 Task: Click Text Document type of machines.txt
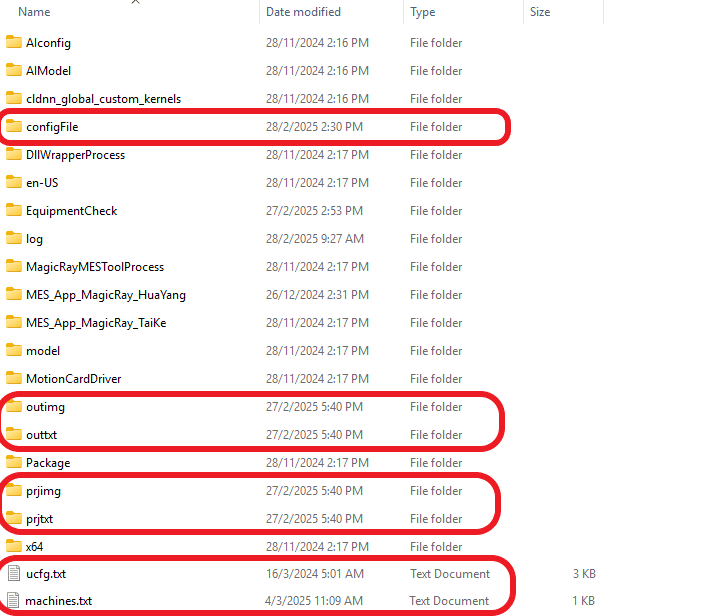point(449,600)
